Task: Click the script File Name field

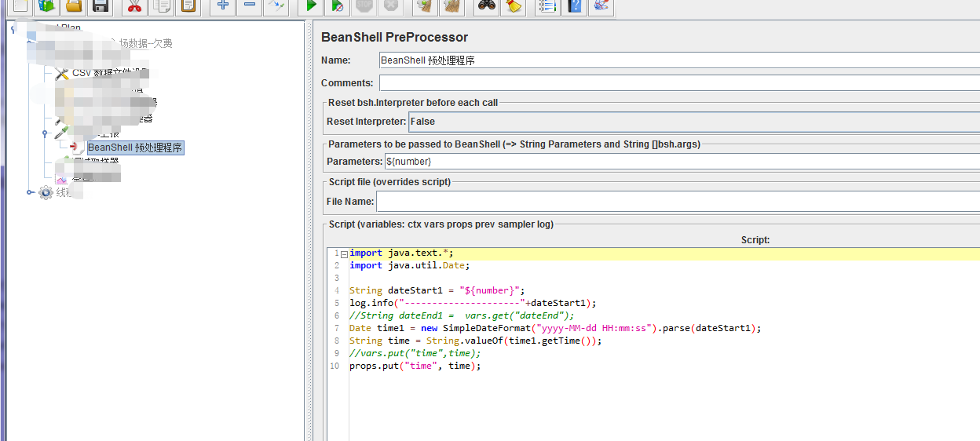Action: (678, 202)
